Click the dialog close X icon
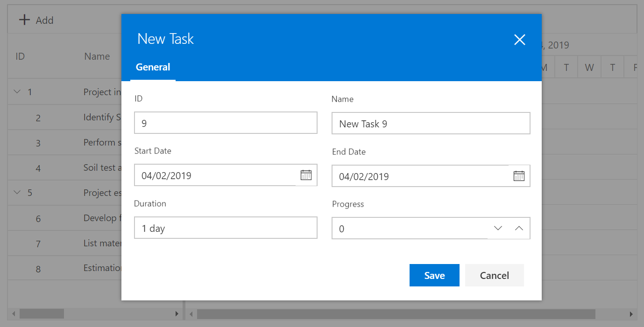644x327 pixels. [519, 40]
